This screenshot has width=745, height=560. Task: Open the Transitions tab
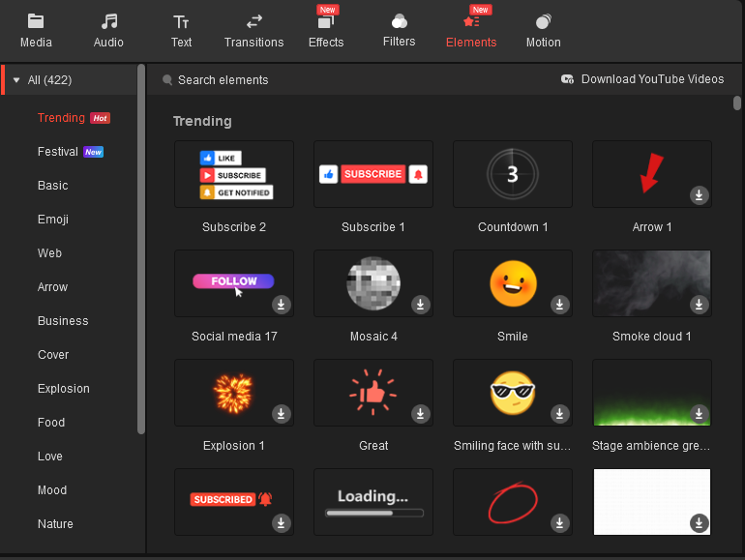pos(253,31)
